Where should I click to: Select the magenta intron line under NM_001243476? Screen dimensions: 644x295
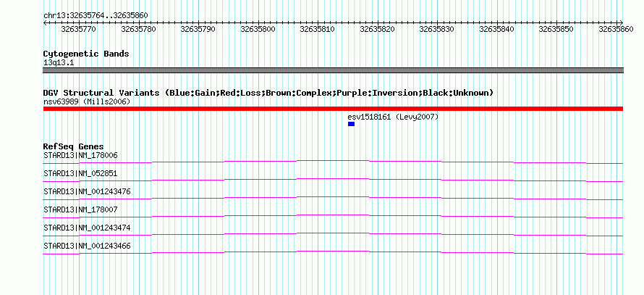[x=333, y=198]
